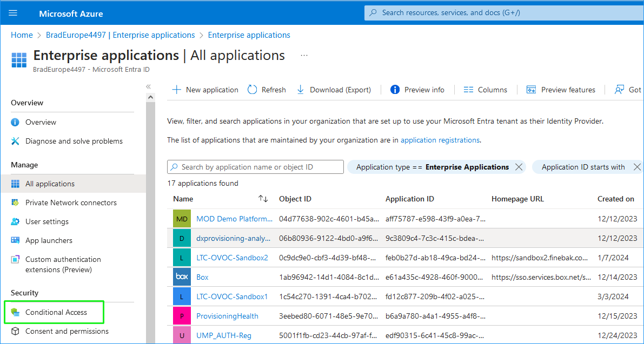The width and height of the screenshot is (644, 344).
Task: Open Conditional Access under Security
Action: click(56, 313)
